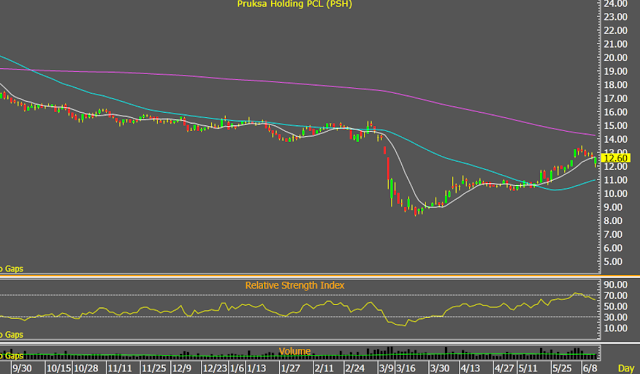
Task: Click the Relative Strength Index panel title
Action: tap(295, 285)
